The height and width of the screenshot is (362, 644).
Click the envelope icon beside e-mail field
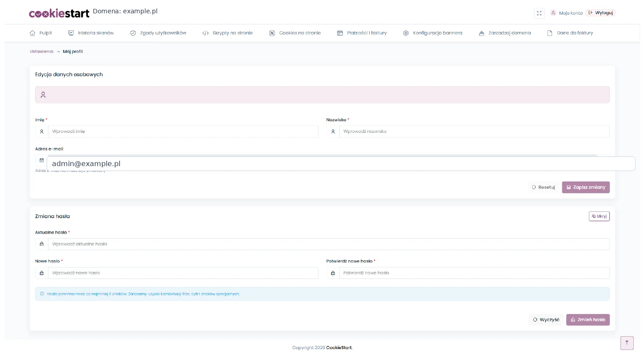point(42,160)
